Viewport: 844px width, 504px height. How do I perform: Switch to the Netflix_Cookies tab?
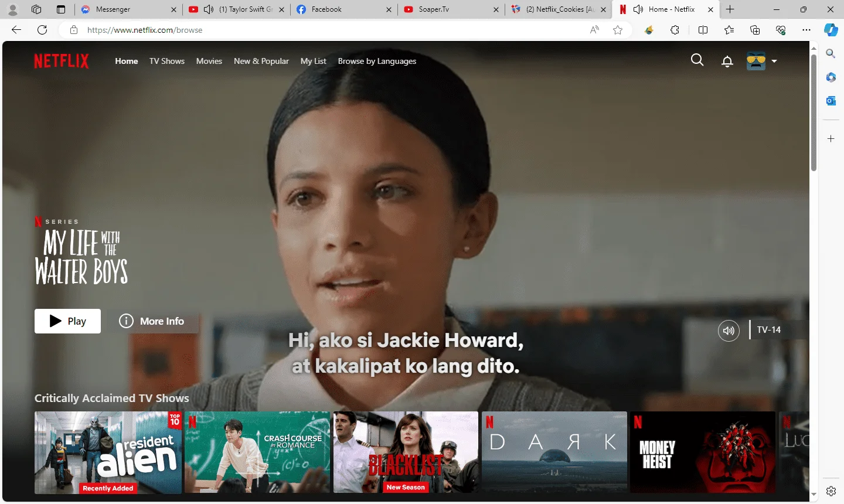click(x=558, y=9)
